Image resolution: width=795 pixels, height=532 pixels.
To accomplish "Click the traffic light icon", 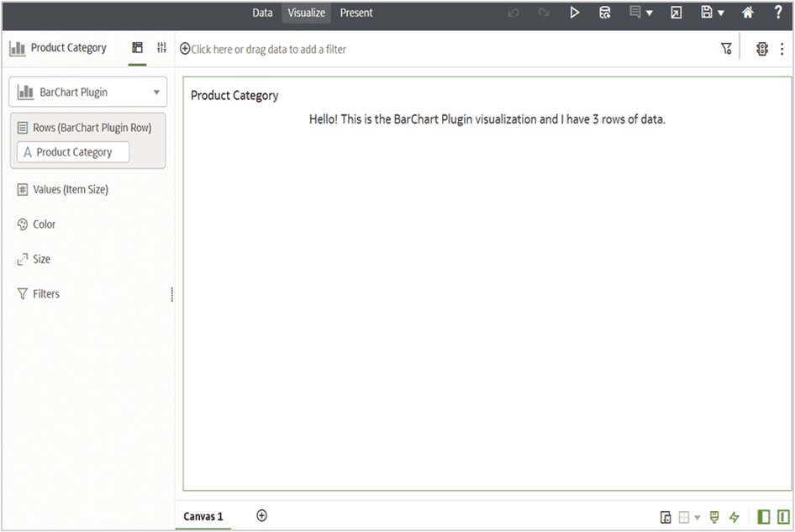I will 762,49.
